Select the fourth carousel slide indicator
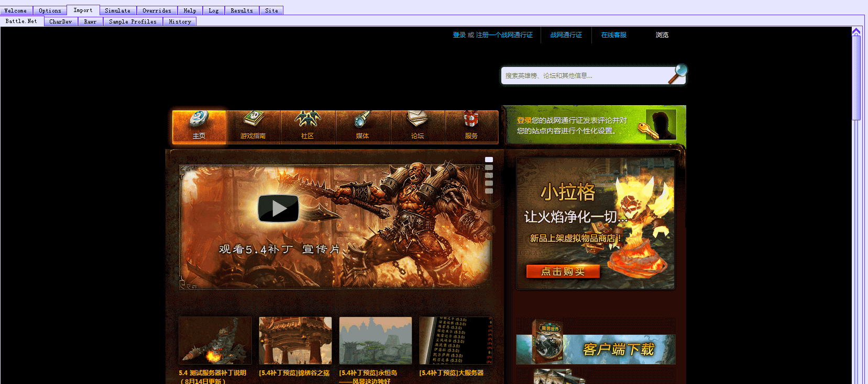868x384 pixels. tap(489, 183)
